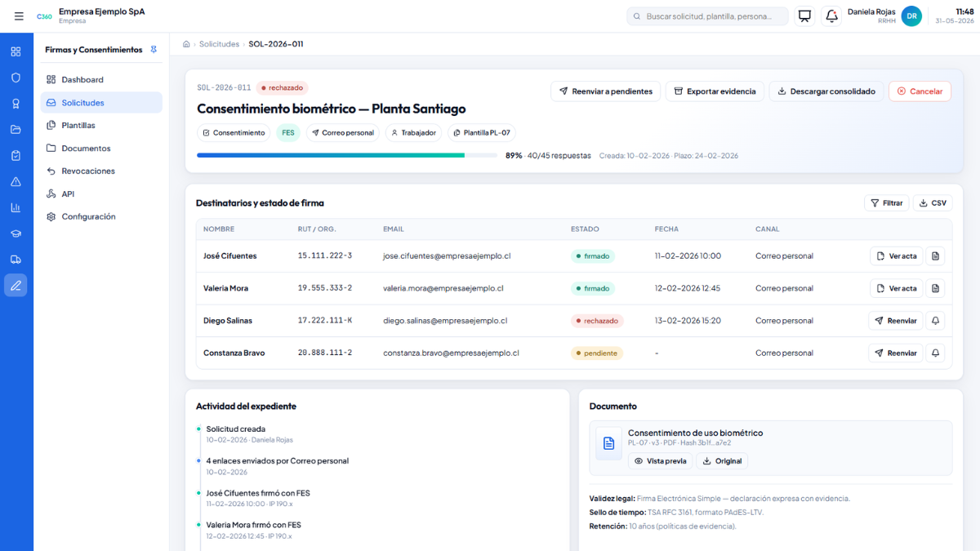The image size is (980, 551).
Task: Download the Original document
Action: (x=722, y=461)
